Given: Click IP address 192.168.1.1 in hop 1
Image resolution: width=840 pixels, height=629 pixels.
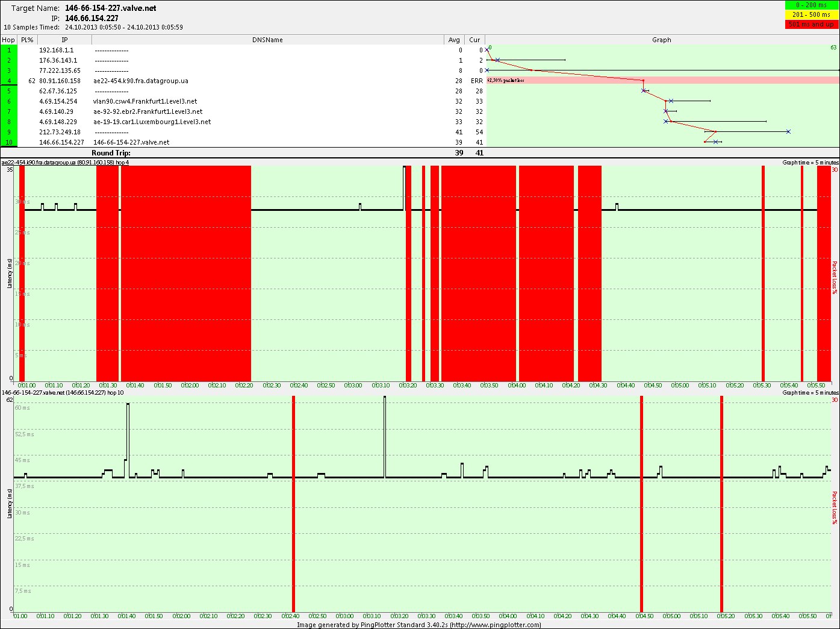Looking at the screenshot, I should tap(56, 50).
